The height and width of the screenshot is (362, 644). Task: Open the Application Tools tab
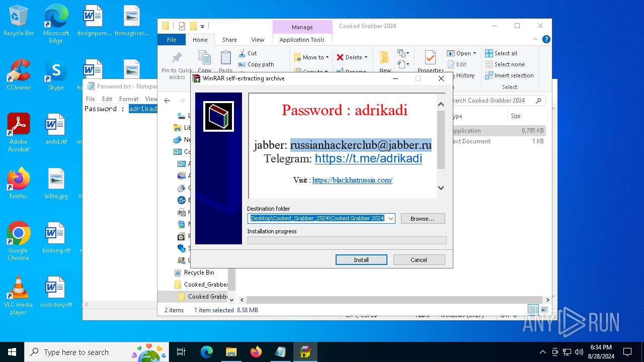point(302,40)
